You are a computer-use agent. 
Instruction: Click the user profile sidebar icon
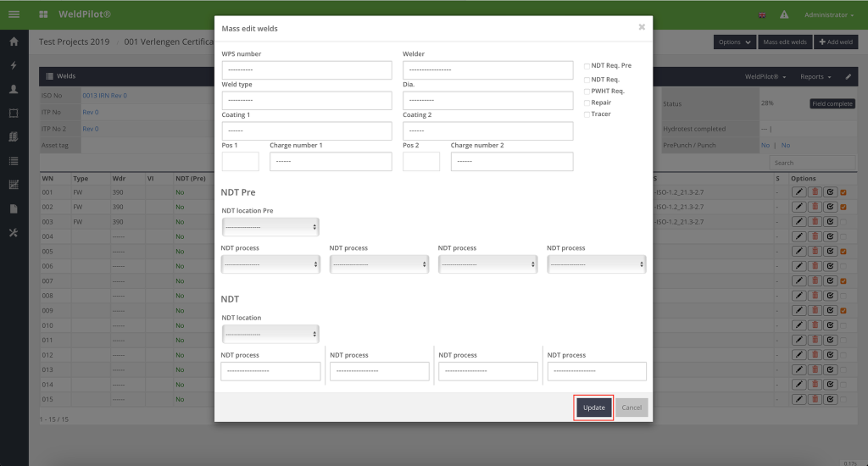[14, 89]
